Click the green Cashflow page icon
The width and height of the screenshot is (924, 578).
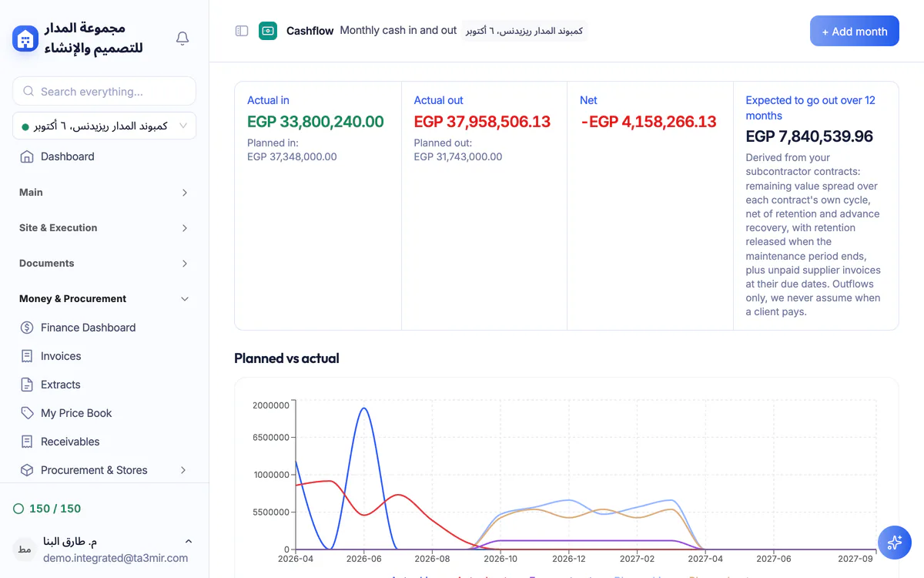pyautogui.click(x=268, y=31)
